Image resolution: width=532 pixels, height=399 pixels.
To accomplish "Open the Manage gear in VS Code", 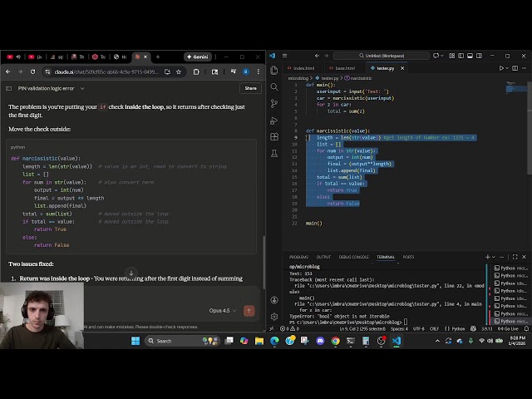I will 274,316.
